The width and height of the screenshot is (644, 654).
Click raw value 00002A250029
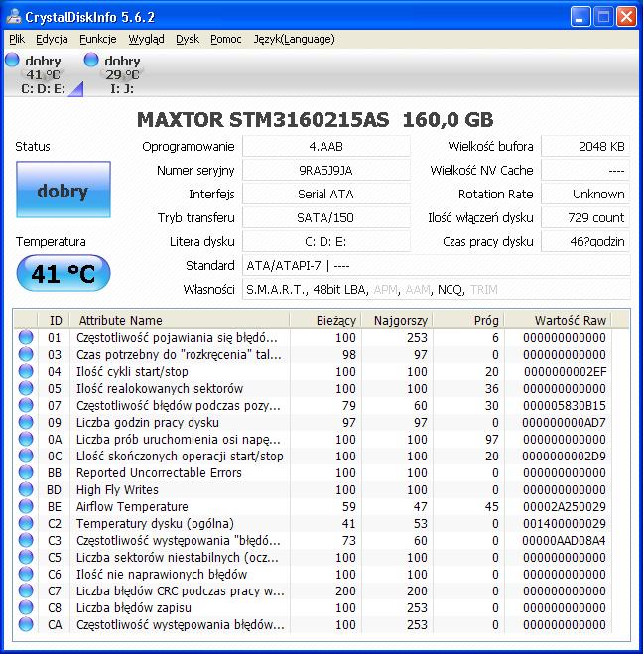click(565, 507)
